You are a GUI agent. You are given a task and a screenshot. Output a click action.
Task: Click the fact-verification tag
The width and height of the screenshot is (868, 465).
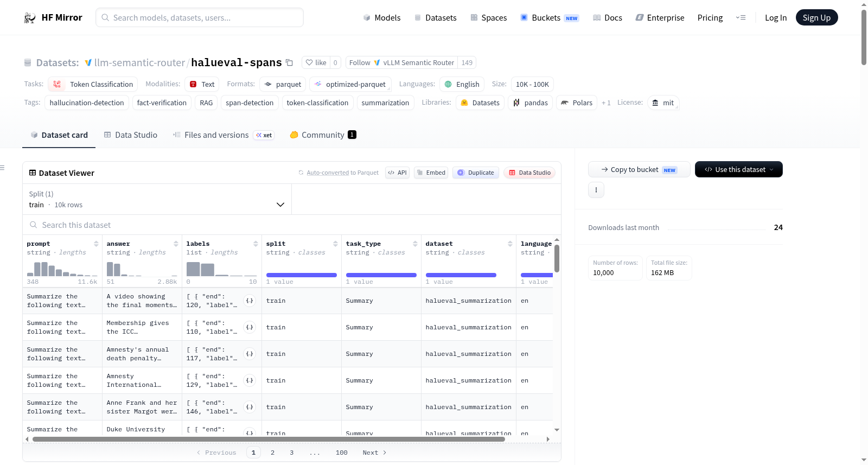coord(162,103)
